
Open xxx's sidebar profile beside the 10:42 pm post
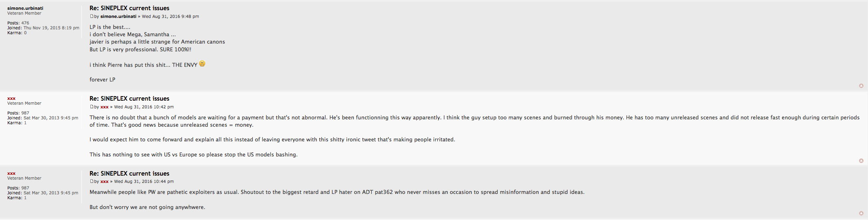point(11,99)
